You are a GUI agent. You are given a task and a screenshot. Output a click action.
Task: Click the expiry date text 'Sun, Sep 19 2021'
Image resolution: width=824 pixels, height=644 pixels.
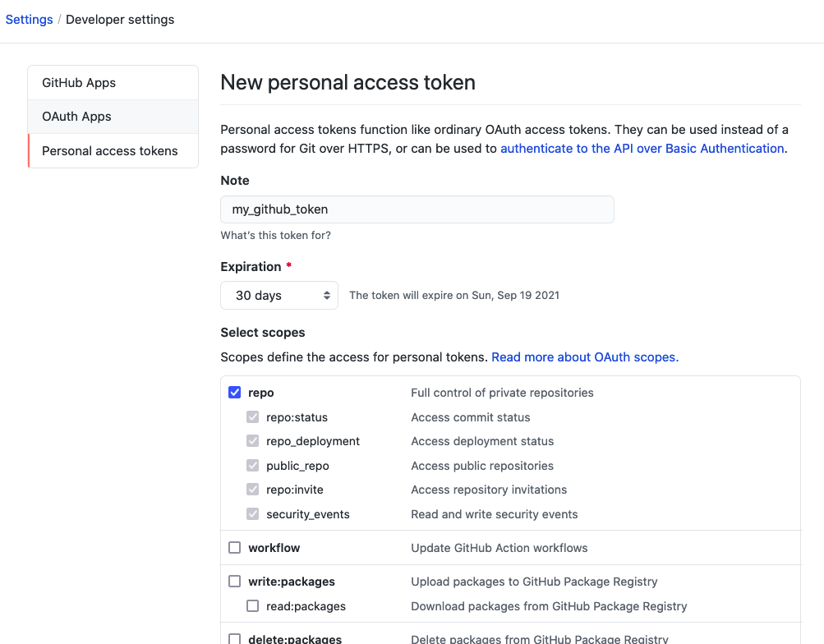tap(516, 295)
